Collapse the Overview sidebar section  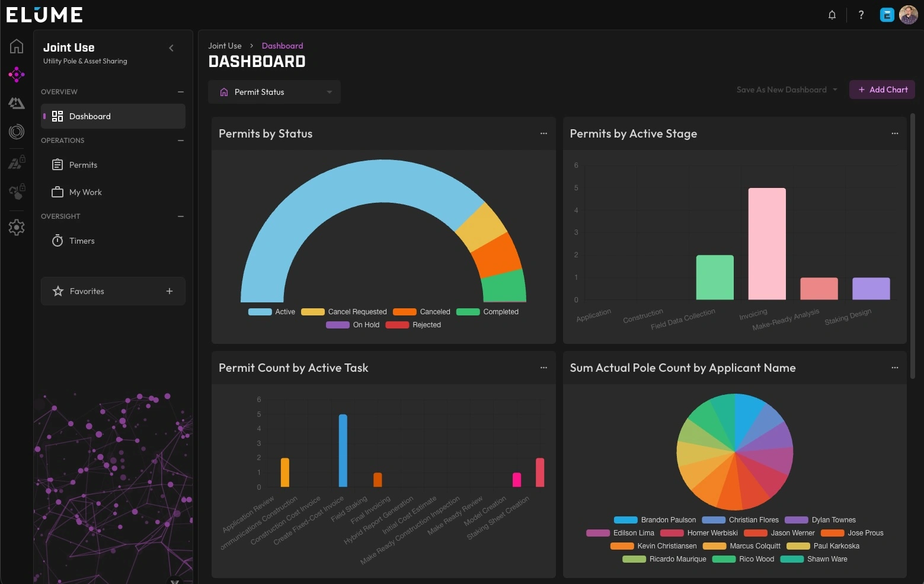181,92
